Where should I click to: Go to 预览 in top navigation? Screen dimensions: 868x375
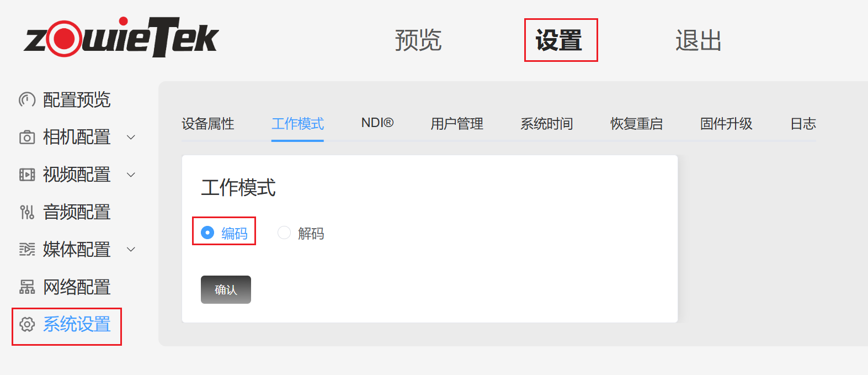pos(418,40)
